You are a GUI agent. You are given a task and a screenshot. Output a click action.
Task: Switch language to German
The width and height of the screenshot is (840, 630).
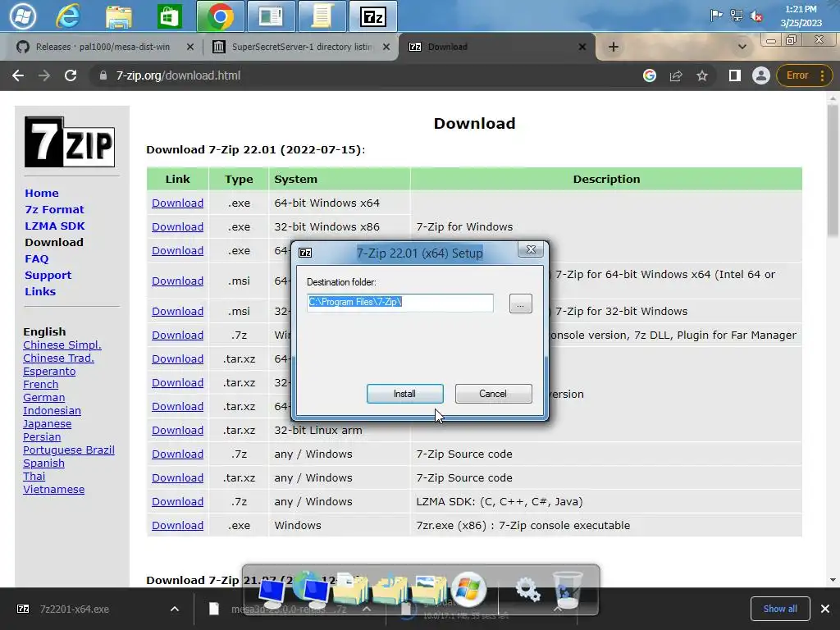44,398
